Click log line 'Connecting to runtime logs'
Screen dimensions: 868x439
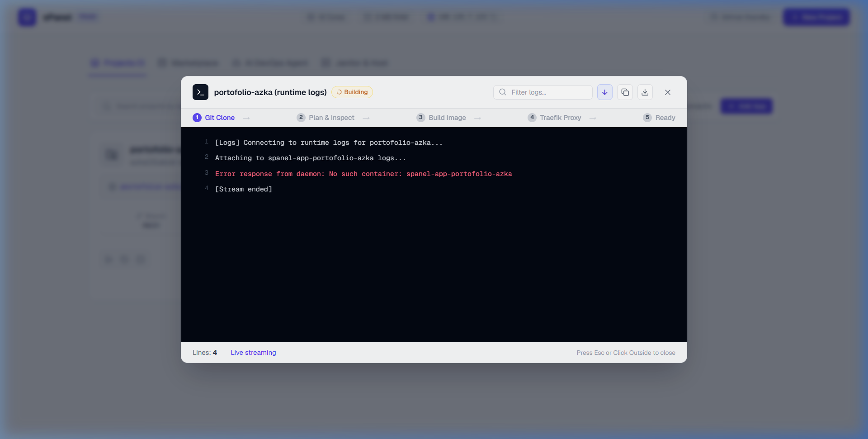[329, 143]
